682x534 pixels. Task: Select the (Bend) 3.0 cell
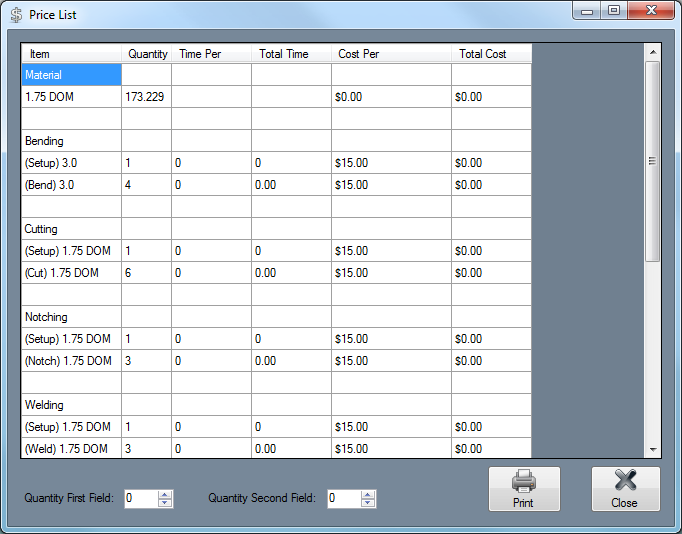(x=71, y=185)
